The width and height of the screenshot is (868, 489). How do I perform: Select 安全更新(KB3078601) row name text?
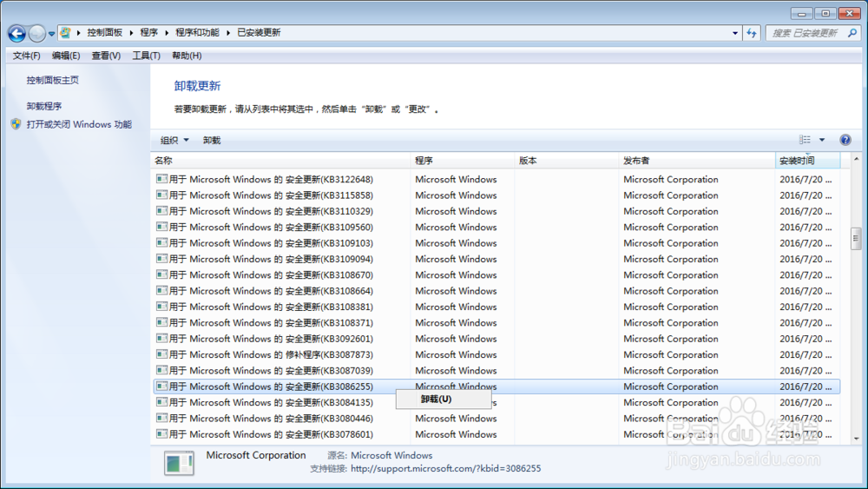tap(271, 434)
